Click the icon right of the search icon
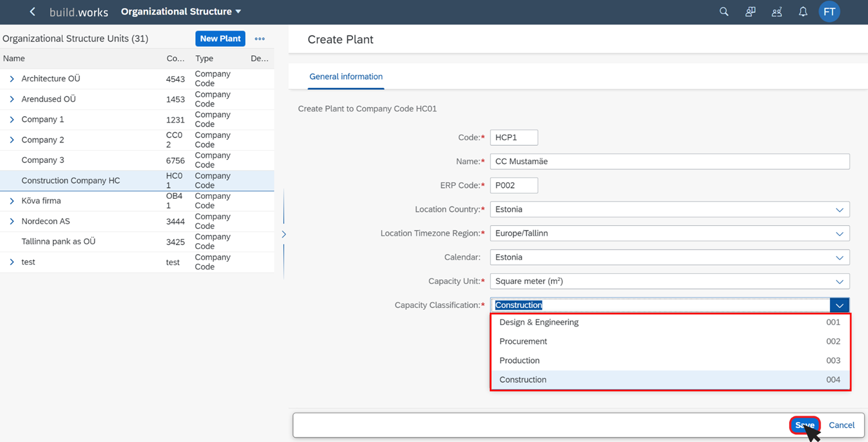 (750, 12)
